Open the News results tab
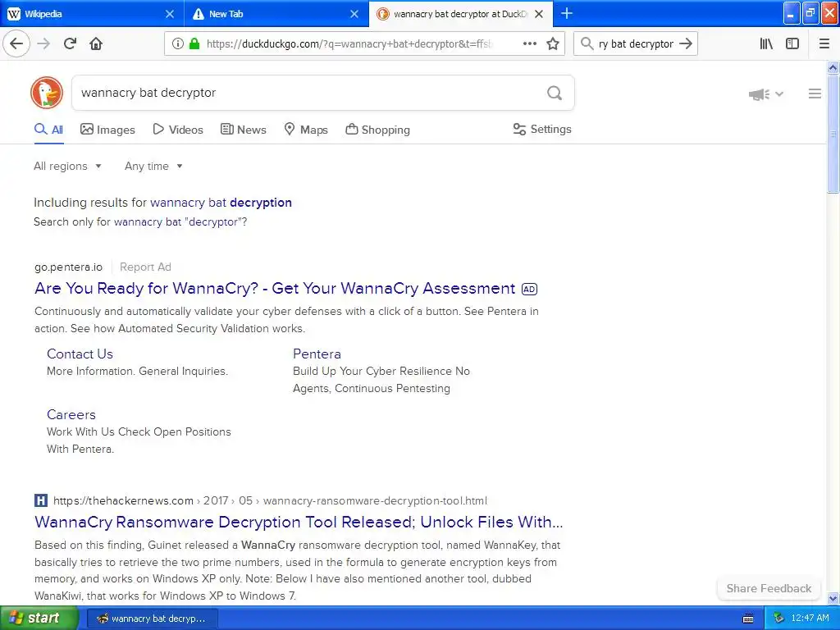 244,130
